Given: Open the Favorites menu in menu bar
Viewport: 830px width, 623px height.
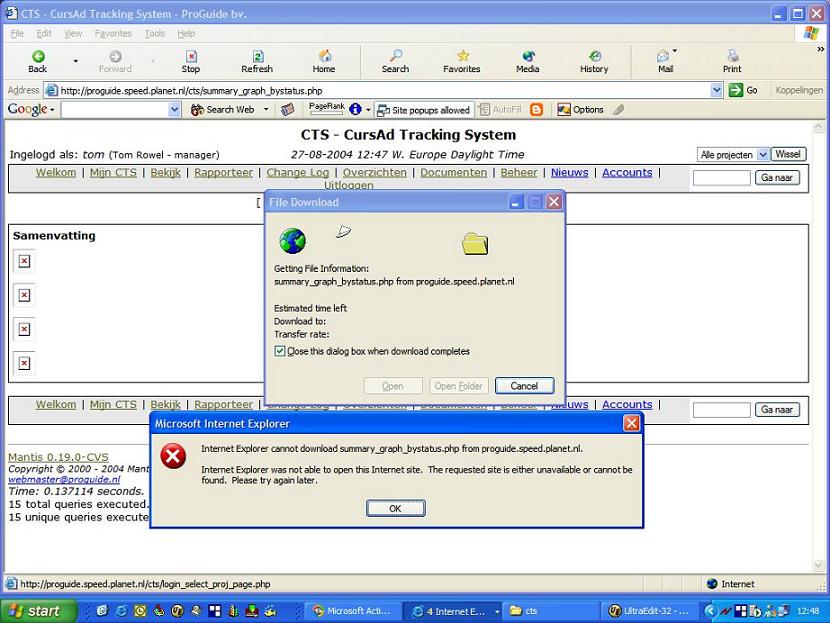Looking at the screenshot, I should 113,33.
